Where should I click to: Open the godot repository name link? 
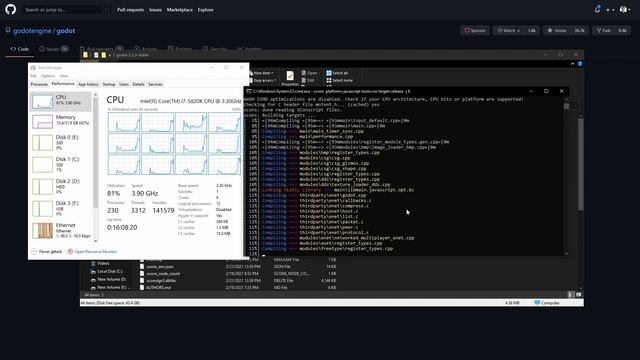[x=66, y=31]
